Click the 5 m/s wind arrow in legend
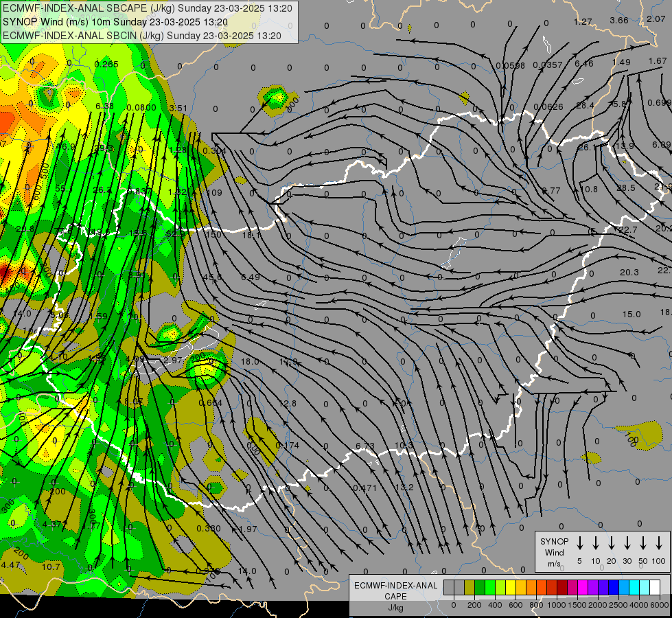This screenshot has height=618, width=672. [579, 543]
